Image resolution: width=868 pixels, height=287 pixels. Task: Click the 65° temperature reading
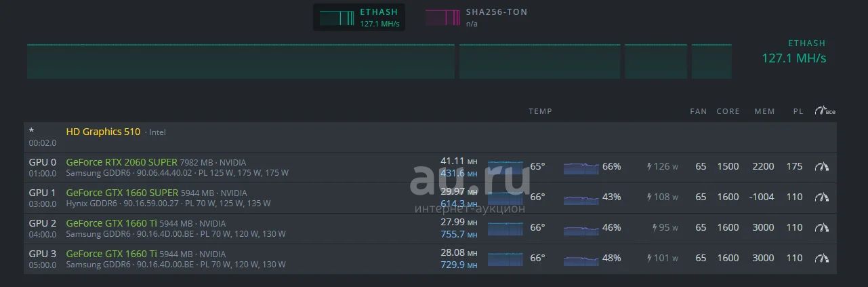pyautogui.click(x=537, y=166)
